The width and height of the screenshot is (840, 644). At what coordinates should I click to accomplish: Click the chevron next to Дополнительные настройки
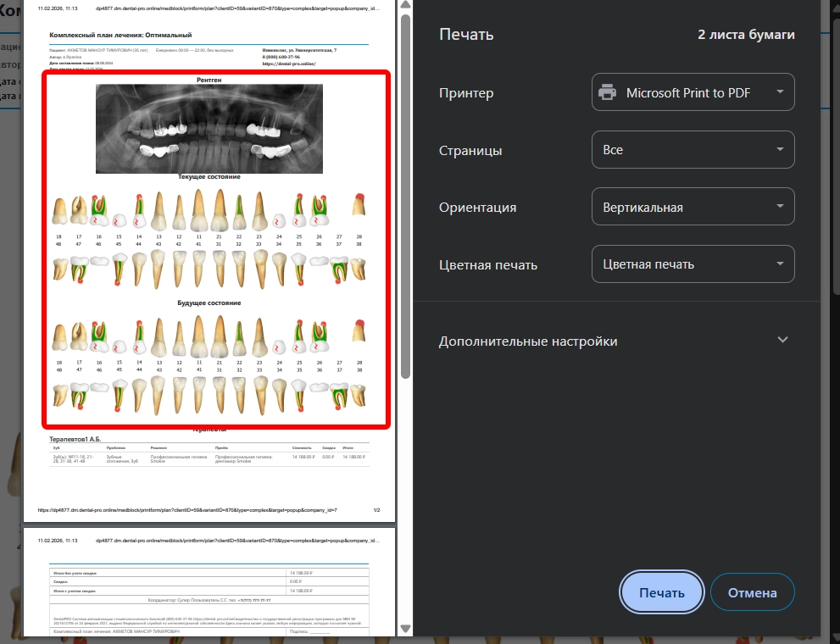point(782,341)
